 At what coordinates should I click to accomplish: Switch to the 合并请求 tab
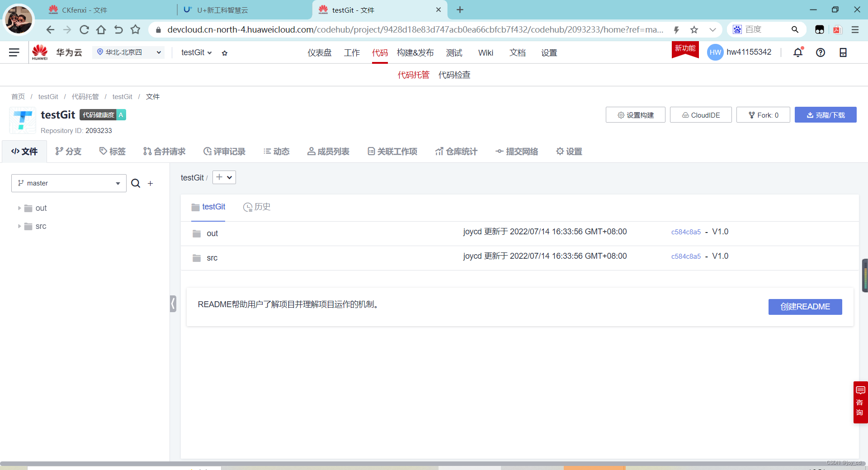tap(164, 152)
